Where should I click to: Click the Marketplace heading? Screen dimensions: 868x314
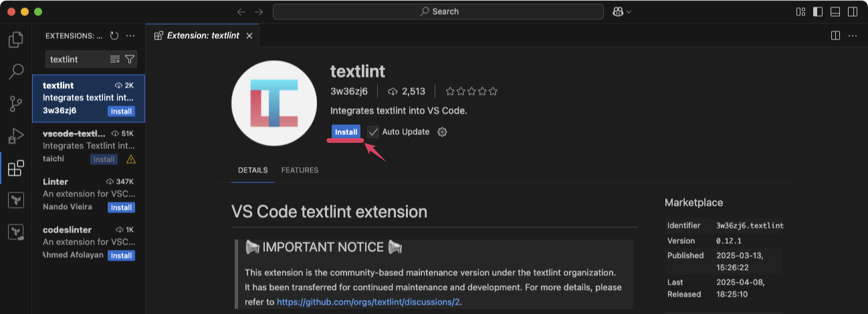point(693,202)
